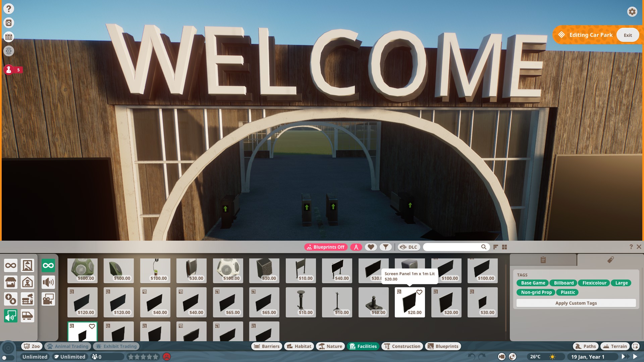
Task: Click the Billboard tag
Action: pyautogui.click(x=563, y=283)
